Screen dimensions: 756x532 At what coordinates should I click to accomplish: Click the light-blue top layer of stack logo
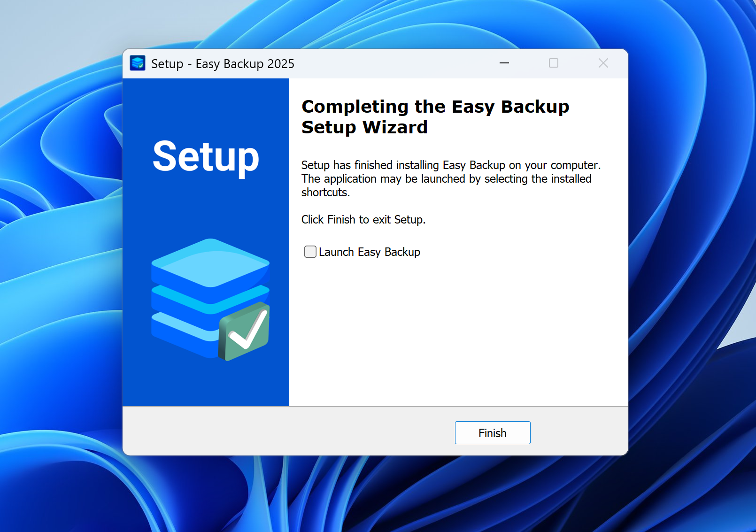[210, 262]
